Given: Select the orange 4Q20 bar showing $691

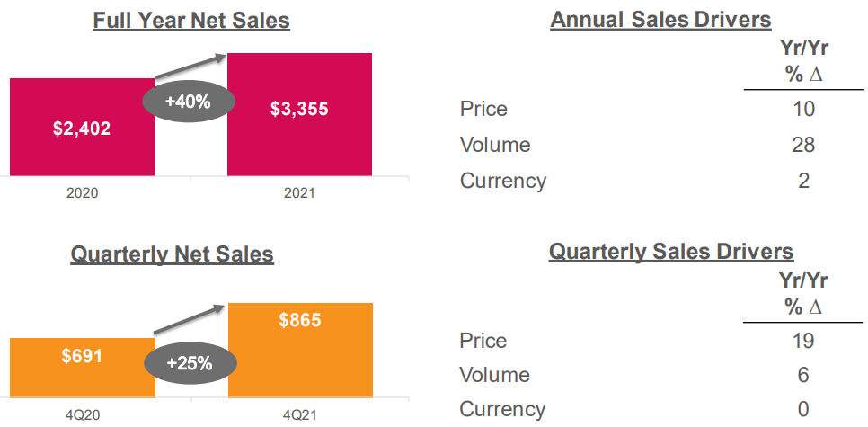Looking at the screenshot, I should pos(83,368).
